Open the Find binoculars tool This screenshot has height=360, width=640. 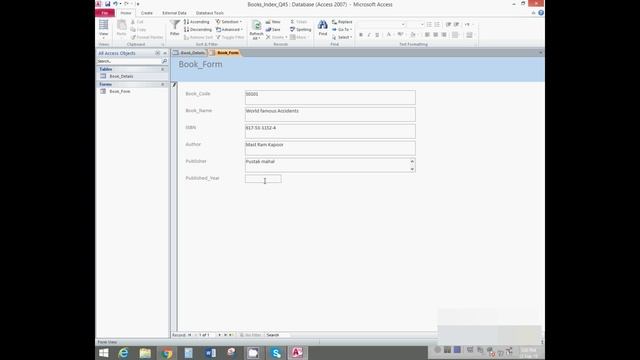pyautogui.click(x=322, y=28)
